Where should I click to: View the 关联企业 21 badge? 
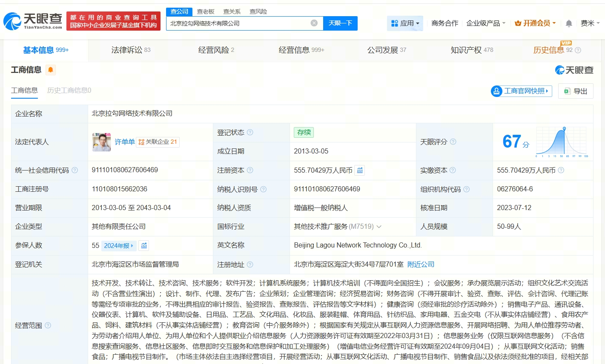point(158,142)
